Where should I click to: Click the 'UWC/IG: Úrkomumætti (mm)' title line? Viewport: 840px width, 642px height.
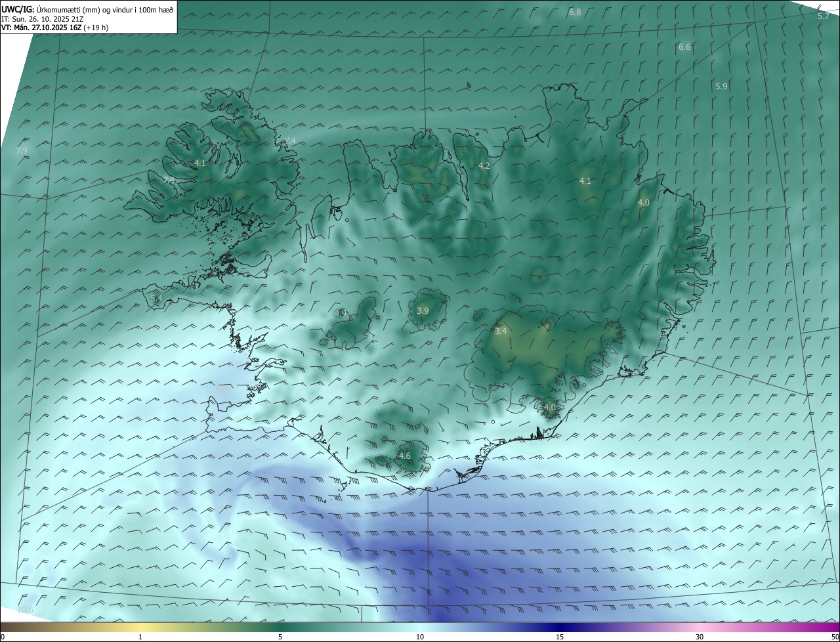pyautogui.click(x=88, y=9)
